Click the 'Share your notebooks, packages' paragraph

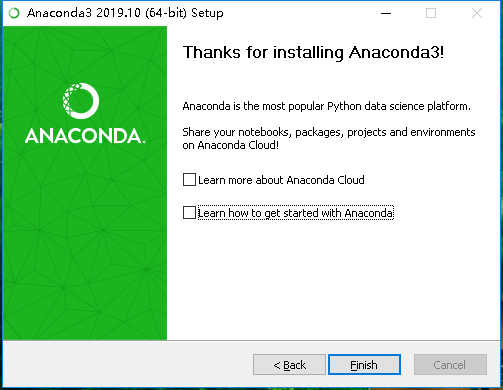tap(329, 138)
